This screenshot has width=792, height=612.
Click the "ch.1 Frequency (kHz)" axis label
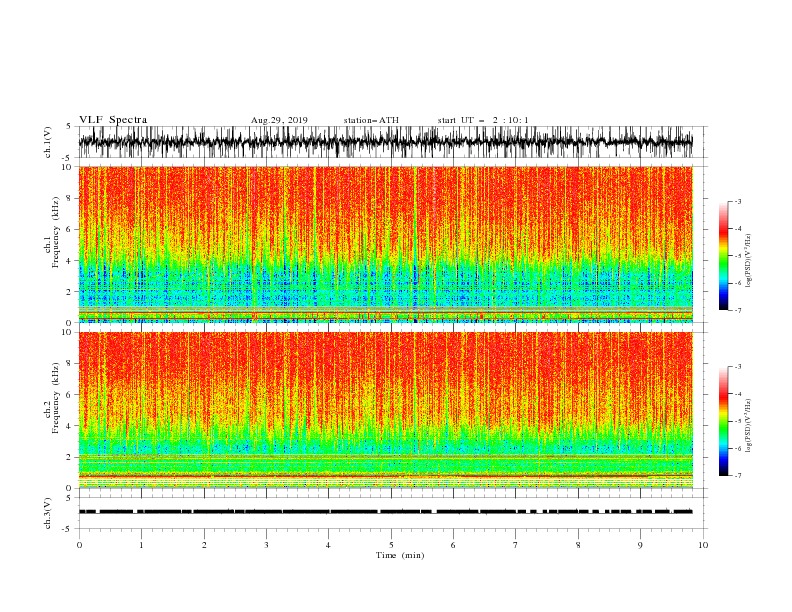(x=52, y=233)
